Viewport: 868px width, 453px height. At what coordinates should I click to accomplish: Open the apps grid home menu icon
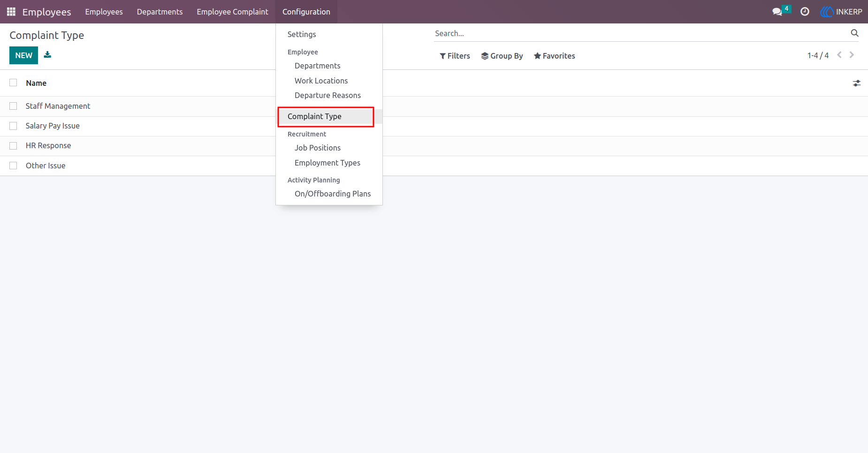point(11,12)
